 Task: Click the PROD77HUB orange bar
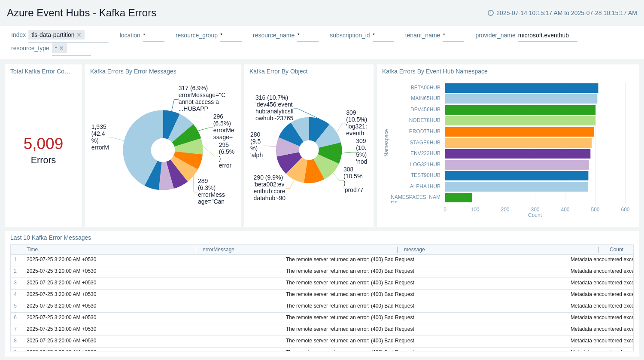(519, 132)
